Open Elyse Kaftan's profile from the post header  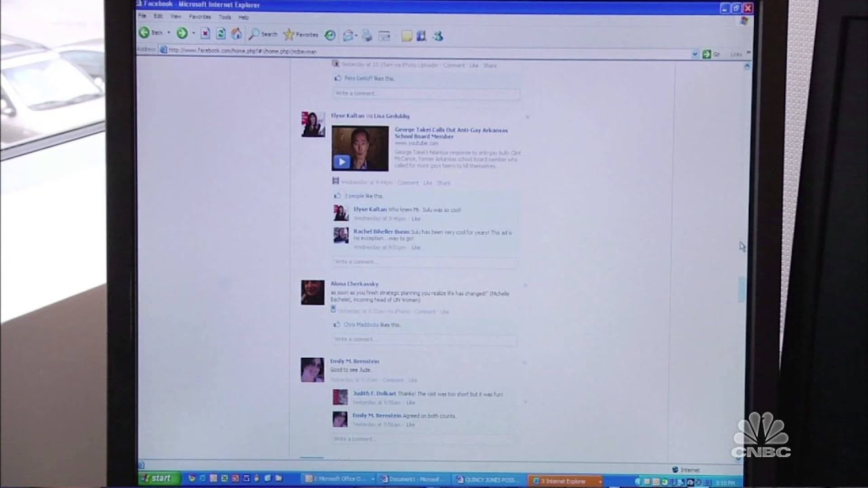click(347, 116)
